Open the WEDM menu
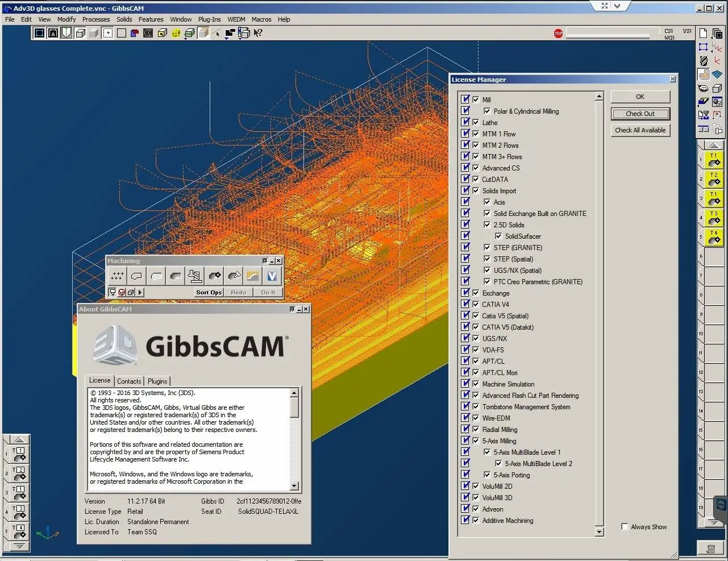 [236, 19]
